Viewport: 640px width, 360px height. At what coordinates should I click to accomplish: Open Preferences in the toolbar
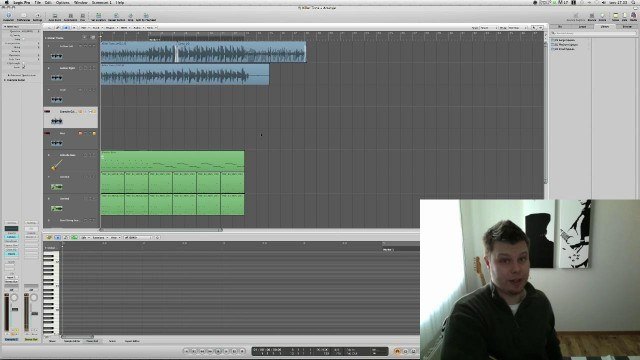pyautogui.click(x=23, y=16)
